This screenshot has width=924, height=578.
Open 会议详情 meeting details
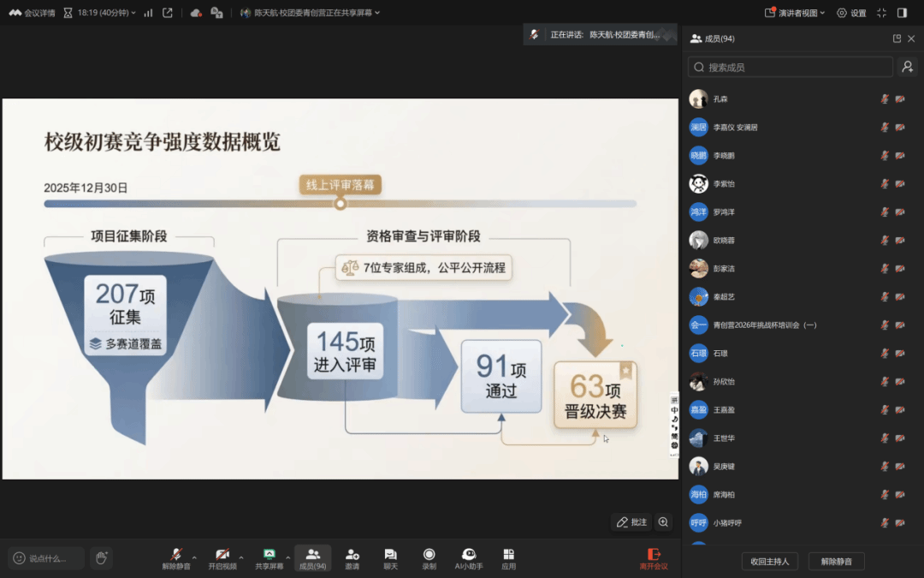(33, 13)
